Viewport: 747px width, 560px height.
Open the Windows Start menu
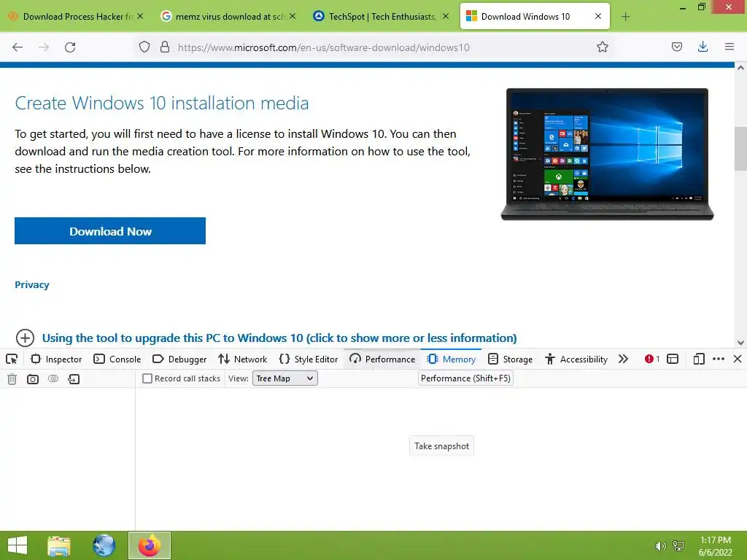[x=18, y=545]
